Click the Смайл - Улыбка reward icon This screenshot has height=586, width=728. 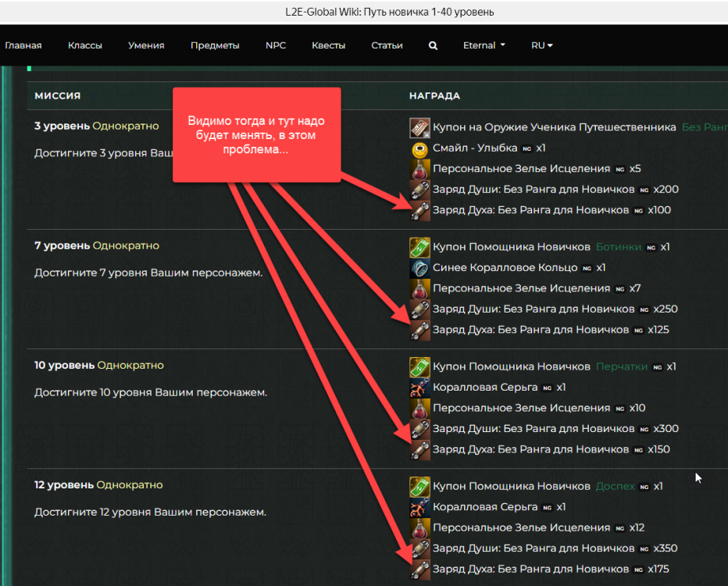pos(419,148)
